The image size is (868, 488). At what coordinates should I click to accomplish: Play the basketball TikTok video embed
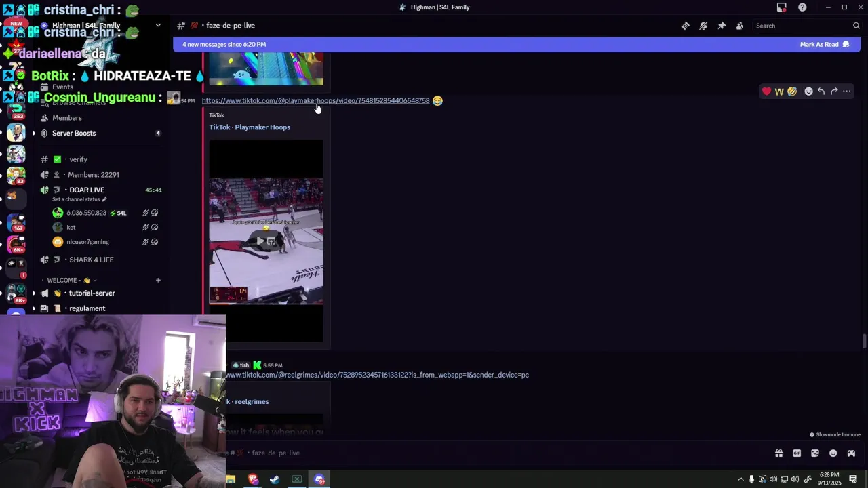pyautogui.click(x=266, y=241)
